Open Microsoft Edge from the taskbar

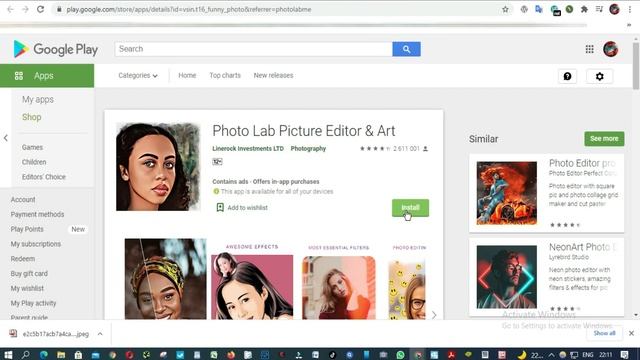tap(44, 355)
